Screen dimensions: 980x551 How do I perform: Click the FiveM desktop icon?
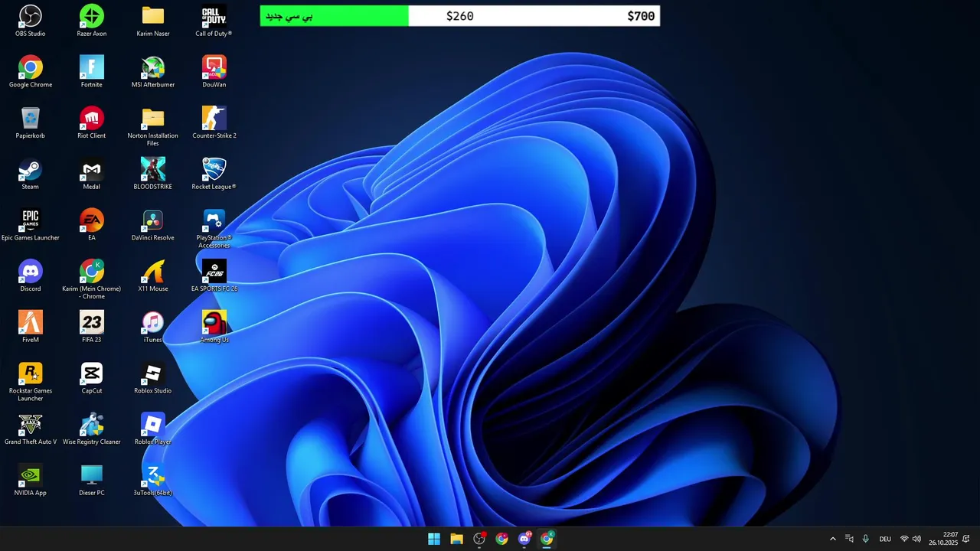click(31, 327)
